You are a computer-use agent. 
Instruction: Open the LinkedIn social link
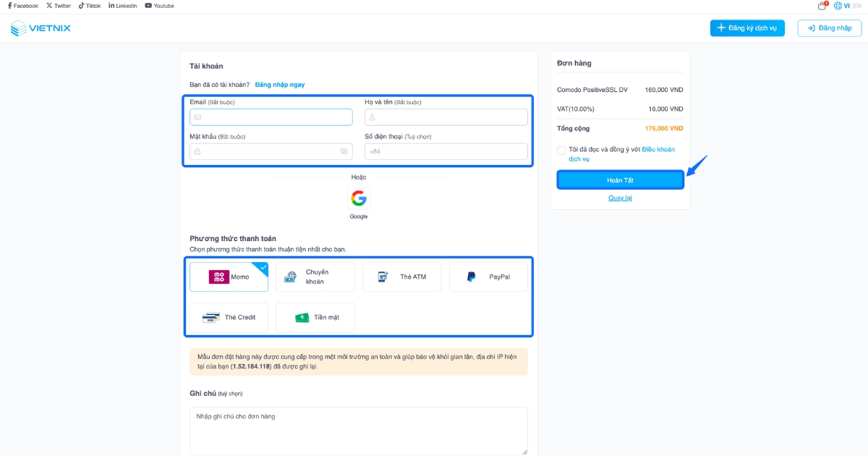111,6
